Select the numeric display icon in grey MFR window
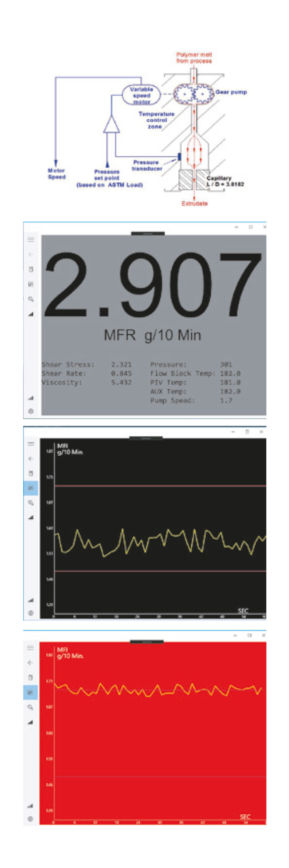The height and width of the screenshot is (868, 289). coord(31,269)
